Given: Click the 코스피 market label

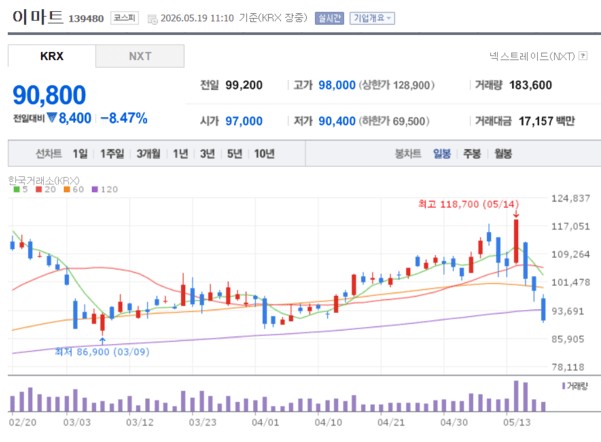Looking at the screenshot, I should tap(125, 18).
